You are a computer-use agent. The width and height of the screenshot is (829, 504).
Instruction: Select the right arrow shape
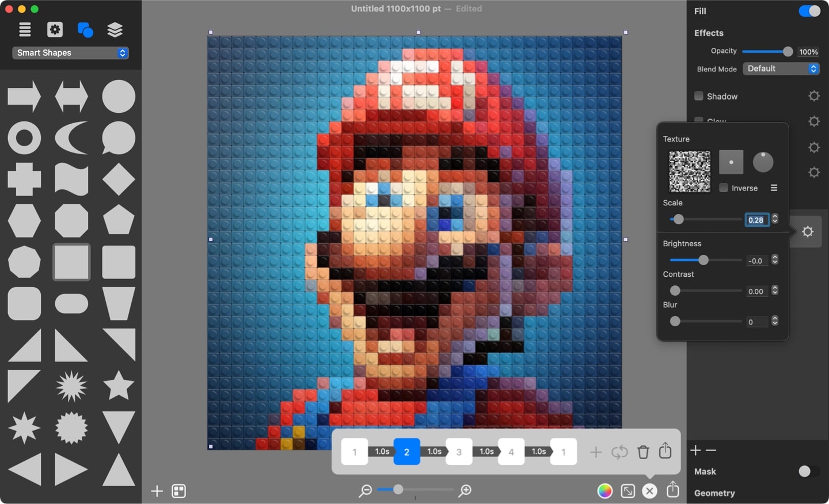pyautogui.click(x=24, y=96)
